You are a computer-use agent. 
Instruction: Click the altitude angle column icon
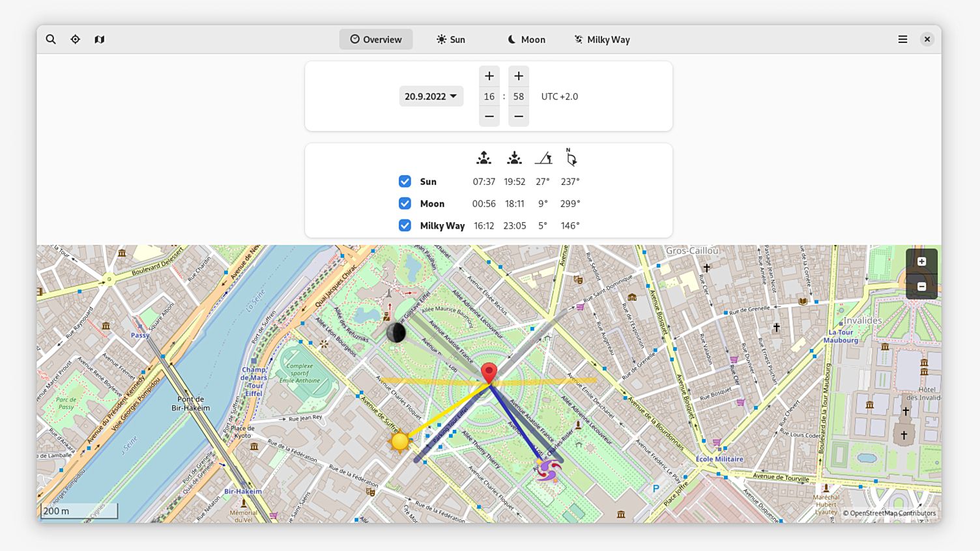coord(543,158)
